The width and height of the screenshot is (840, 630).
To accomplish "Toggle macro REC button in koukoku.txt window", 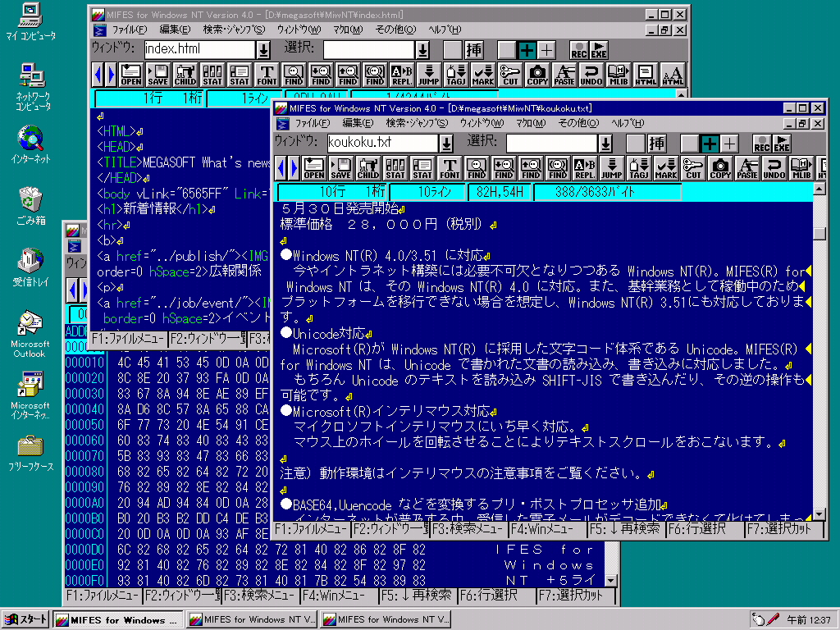I will 762,143.
